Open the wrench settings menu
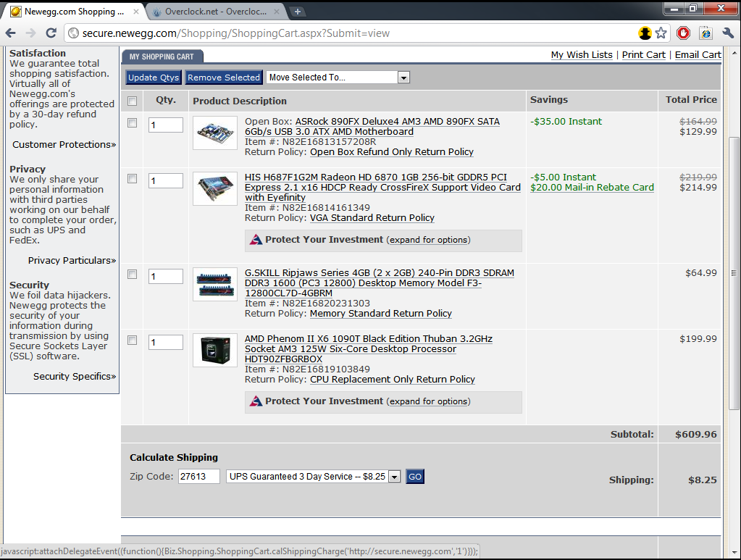 point(728,33)
